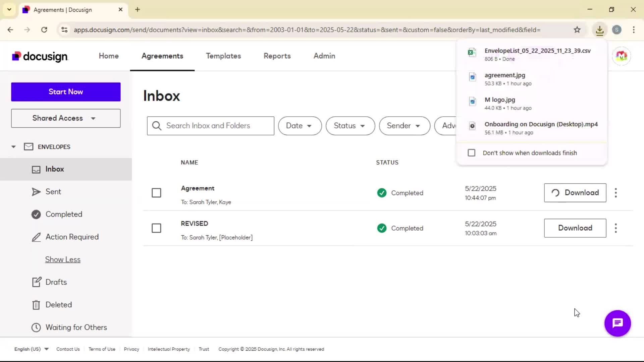Open the Trust footer link
This screenshot has height=362, width=644.
[204, 349]
